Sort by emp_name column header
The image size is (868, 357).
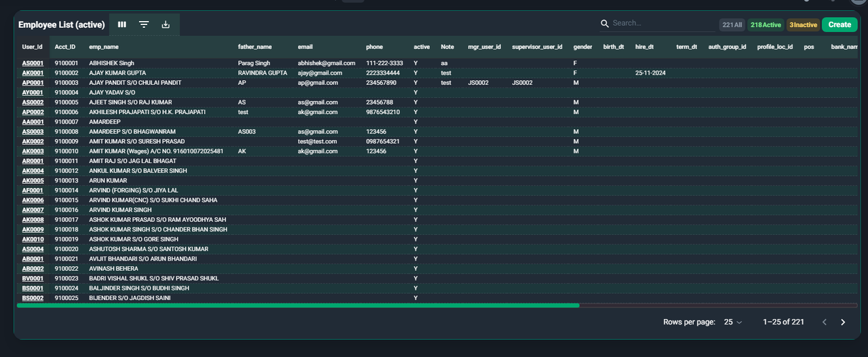point(104,47)
